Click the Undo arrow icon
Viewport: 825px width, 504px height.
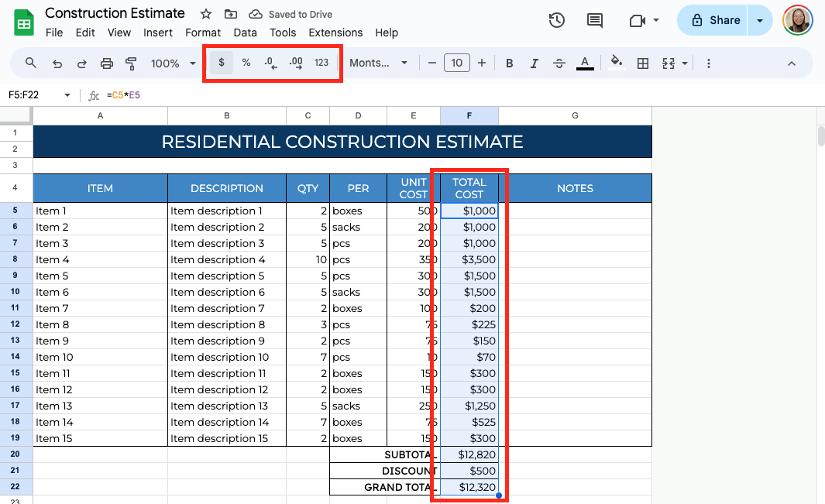point(57,63)
